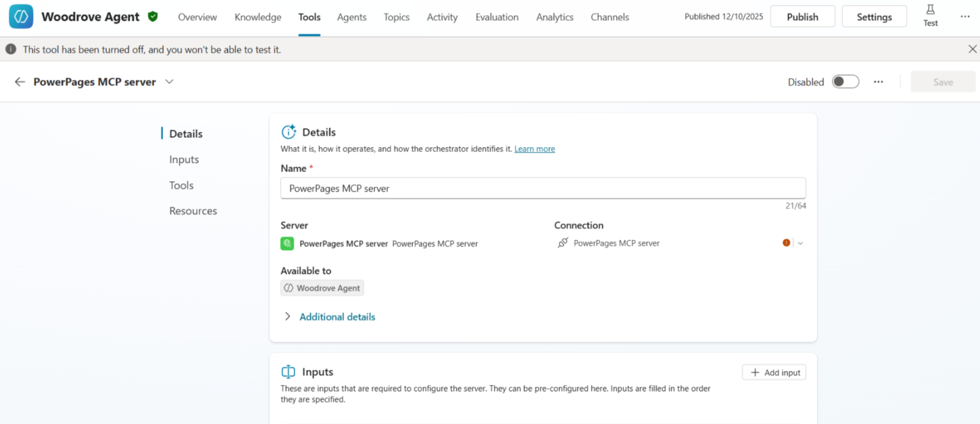Enable the PowerPages MCP server toggle
Image resolution: width=980 pixels, height=424 pixels.
click(x=845, y=82)
